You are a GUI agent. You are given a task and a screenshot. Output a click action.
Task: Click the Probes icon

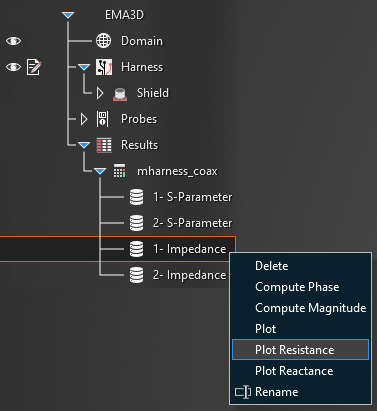coord(102,119)
